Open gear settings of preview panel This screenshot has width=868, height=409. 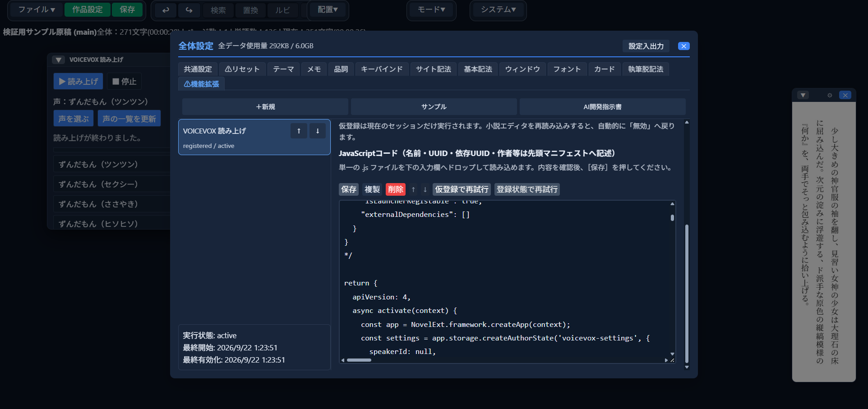(830, 95)
